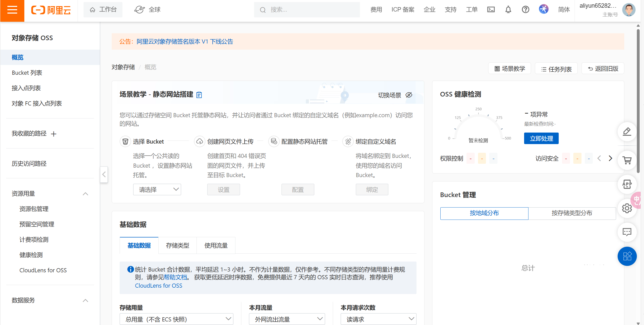This screenshot has height=325, width=644.
Task: Click 切换场景 to switch scenario
Action: (x=389, y=95)
